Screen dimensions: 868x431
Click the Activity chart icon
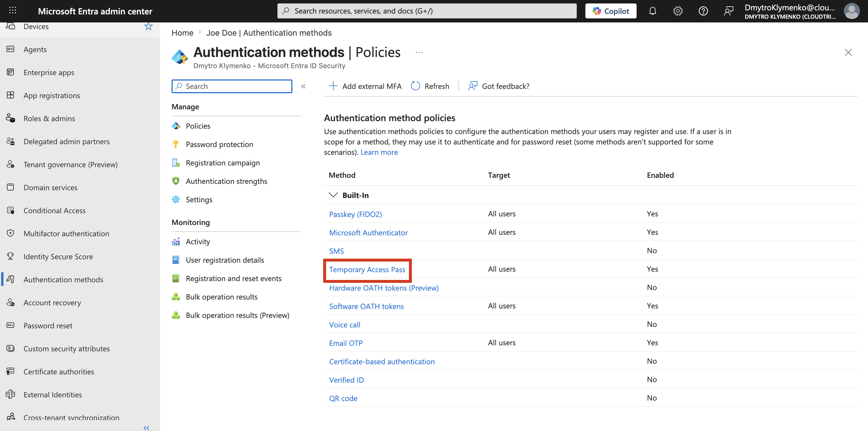click(176, 242)
